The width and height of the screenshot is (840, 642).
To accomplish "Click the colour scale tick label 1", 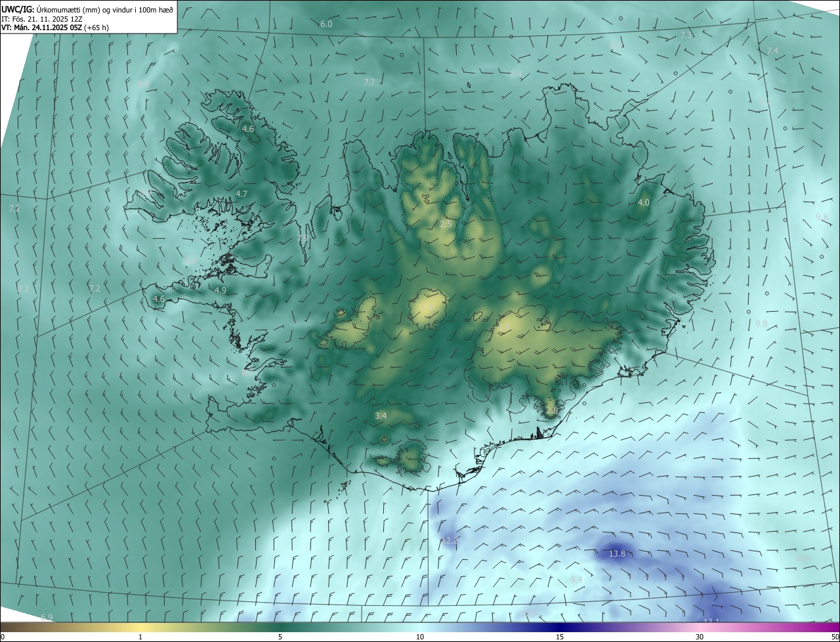I will (140, 637).
